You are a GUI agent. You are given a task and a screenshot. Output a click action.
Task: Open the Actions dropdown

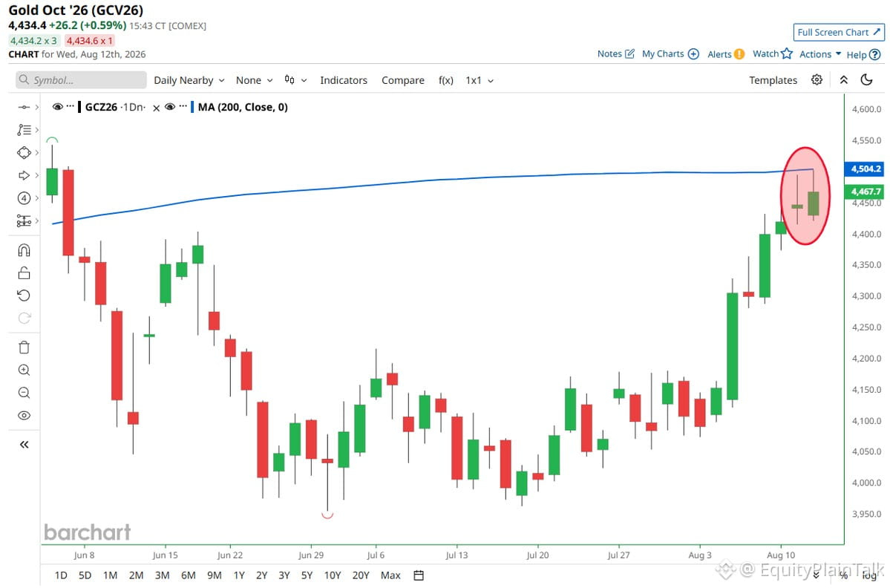point(820,54)
